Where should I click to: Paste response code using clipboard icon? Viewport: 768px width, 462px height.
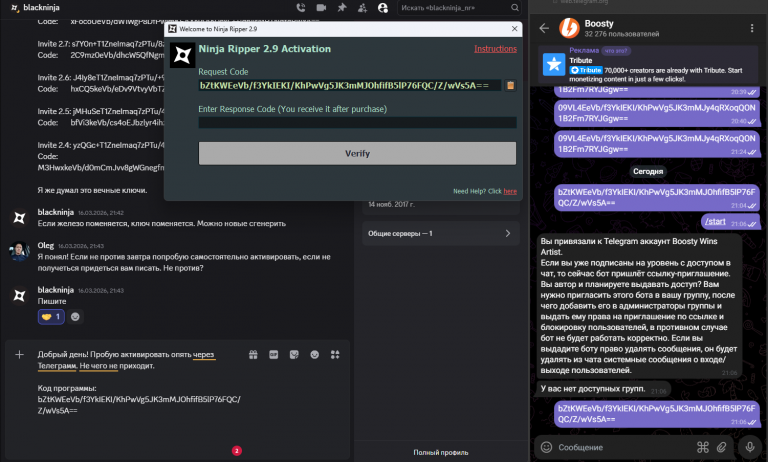tap(510, 85)
